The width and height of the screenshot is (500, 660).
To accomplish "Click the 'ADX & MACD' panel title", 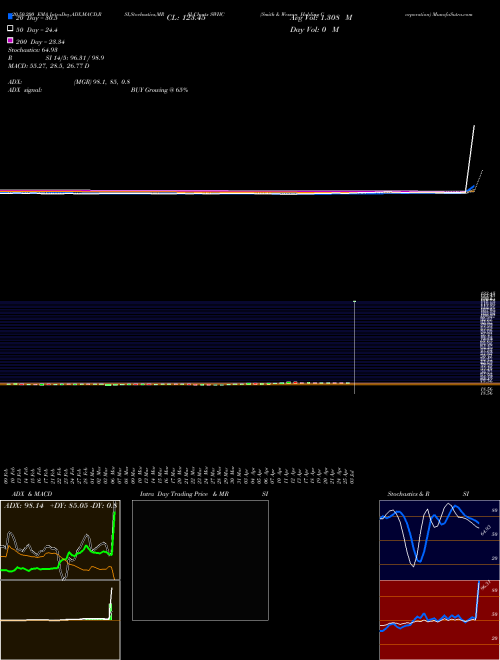I will (x=32, y=494).
